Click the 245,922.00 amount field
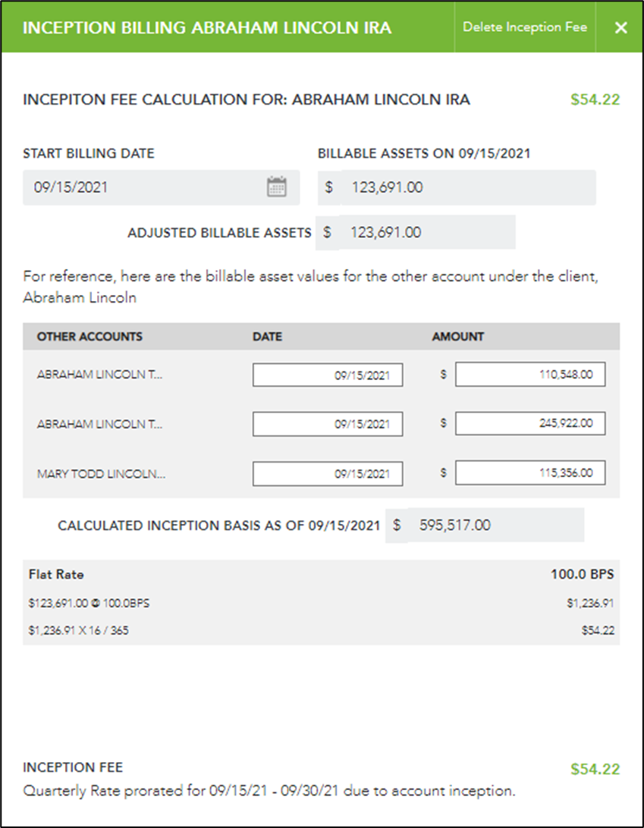644x828 pixels. pyautogui.click(x=530, y=424)
